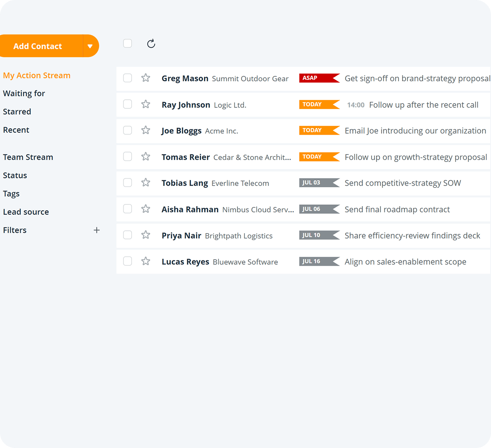Screen dimensions: 491x448
Task: Star the Tobias Lang contact
Action: click(146, 183)
